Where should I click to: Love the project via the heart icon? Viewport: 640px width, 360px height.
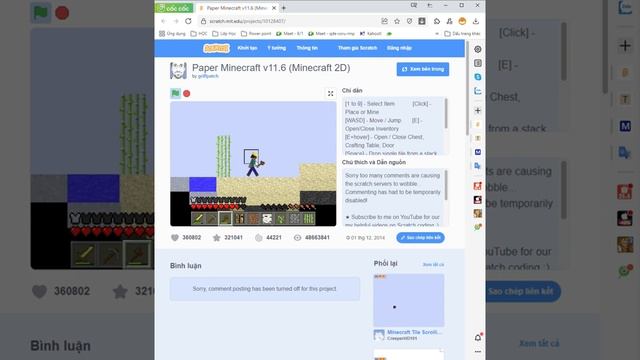175,238
